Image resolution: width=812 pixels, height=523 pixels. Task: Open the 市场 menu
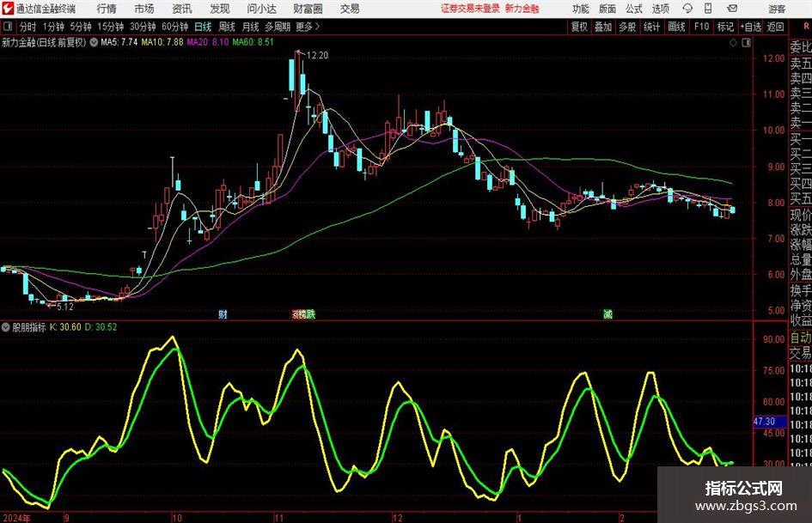click(144, 9)
